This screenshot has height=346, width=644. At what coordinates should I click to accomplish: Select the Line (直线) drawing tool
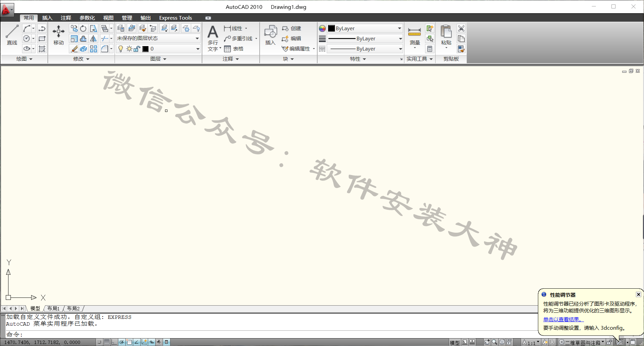[12, 35]
